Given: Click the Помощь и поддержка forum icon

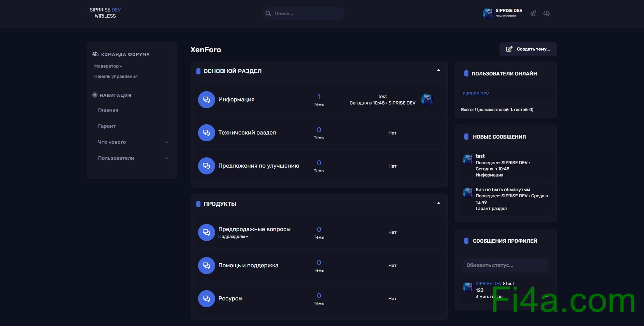Looking at the screenshot, I should point(206,266).
